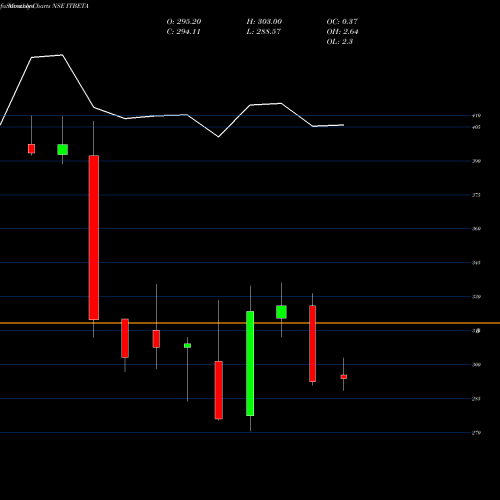Select the last small red candle
The height and width of the screenshot is (500, 500).
pos(344,377)
